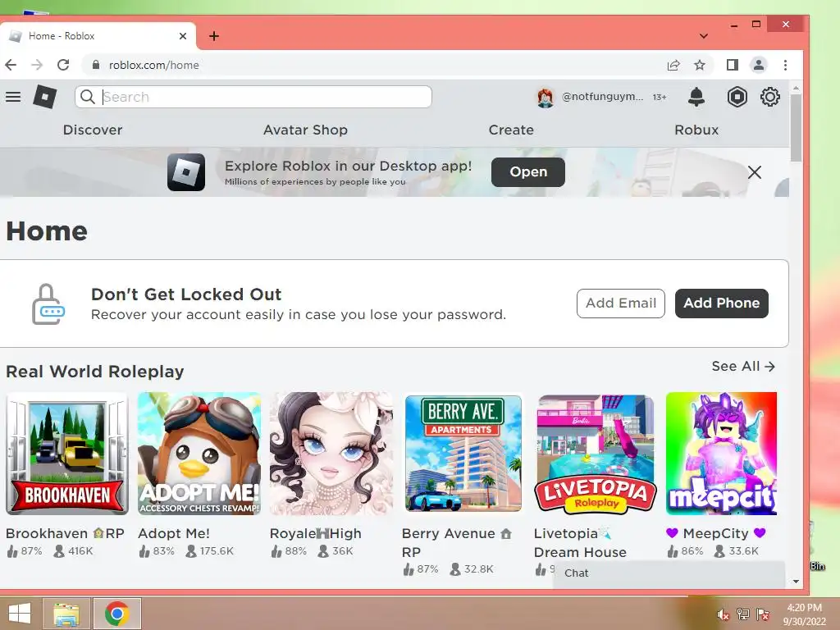Click the share page icon in address bar
Image resolution: width=840 pixels, height=630 pixels.
coord(673,66)
